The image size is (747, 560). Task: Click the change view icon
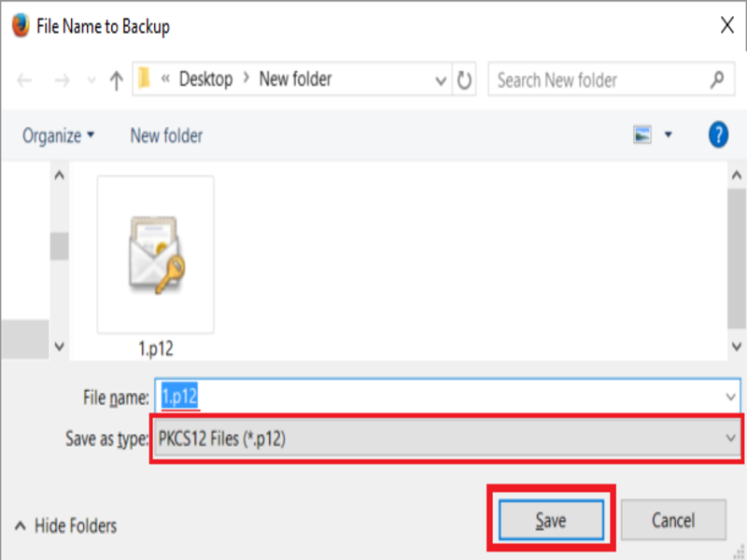642,134
